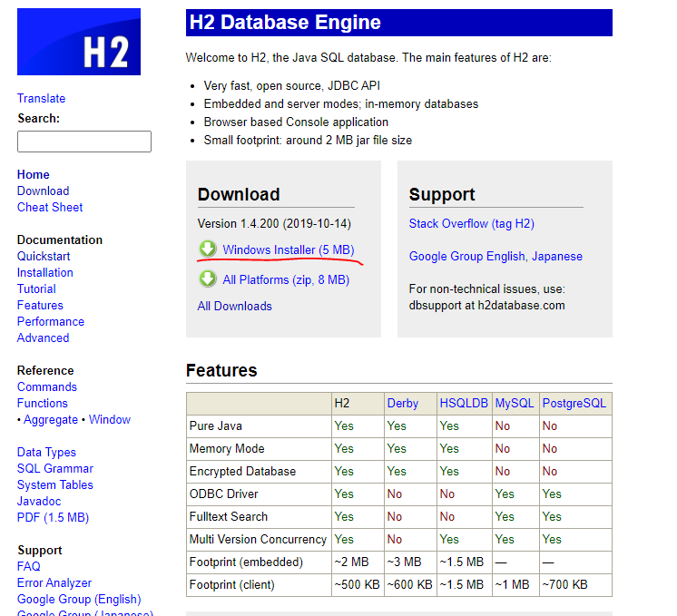The image size is (677, 616).
Task: Click the 'H2 Database Engine' title banner
Action: (x=399, y=23)
